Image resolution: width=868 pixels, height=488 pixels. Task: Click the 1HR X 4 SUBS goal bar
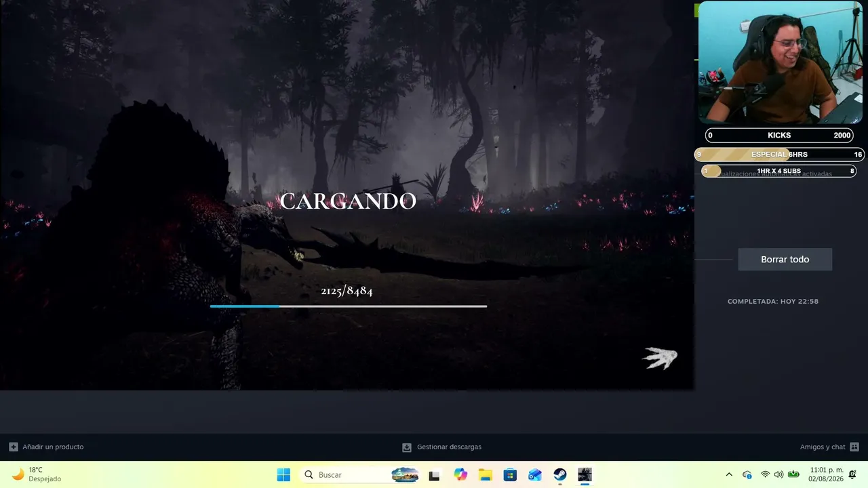click(779, 171)
